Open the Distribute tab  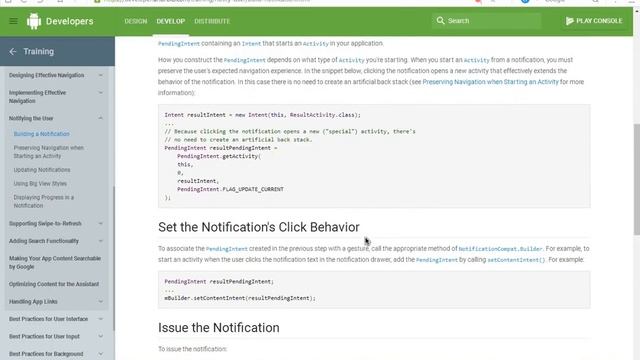pyautogui.click(x=212, y=21)
